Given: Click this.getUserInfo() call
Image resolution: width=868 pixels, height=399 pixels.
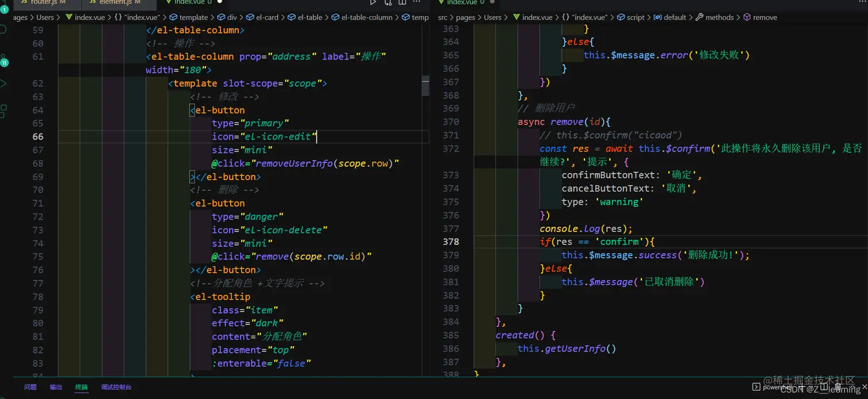Looking at the screenshot, I should coord(567,348).
